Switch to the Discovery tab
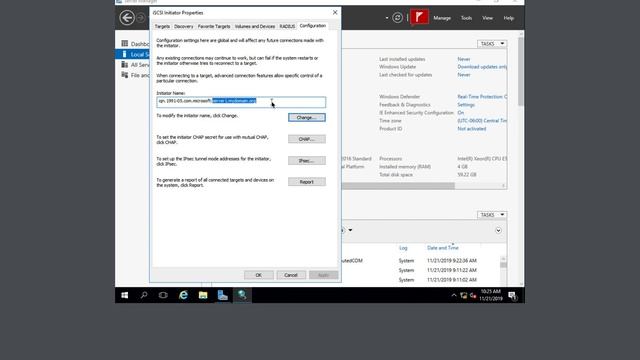The height and width of the screenshot is (360, 640). click(184, 26)
